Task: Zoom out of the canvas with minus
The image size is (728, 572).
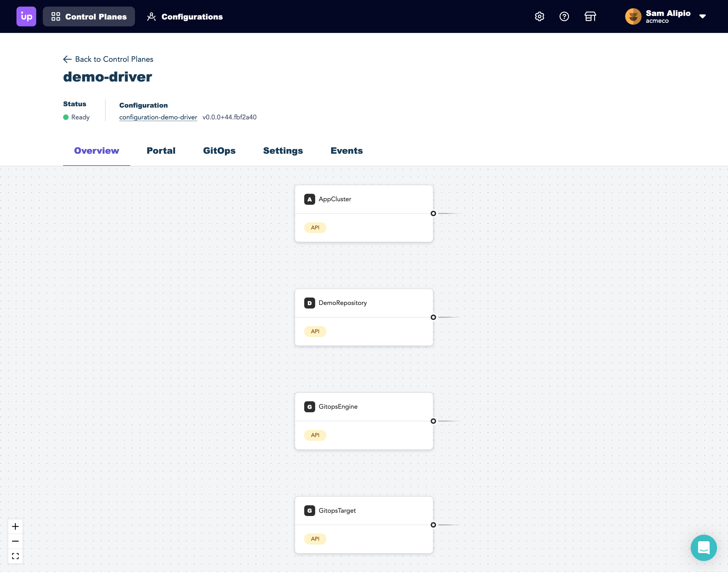Action: click(x=15, y=541)
